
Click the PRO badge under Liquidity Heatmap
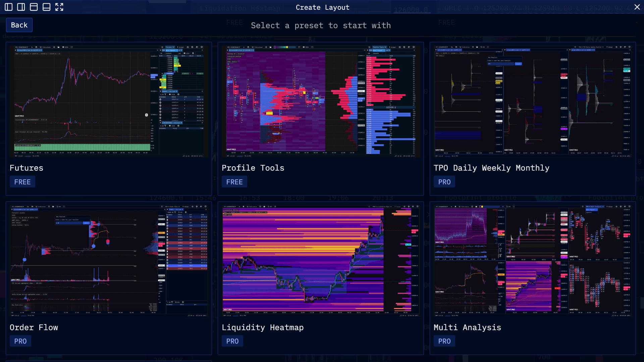click(x=232, y=341)
